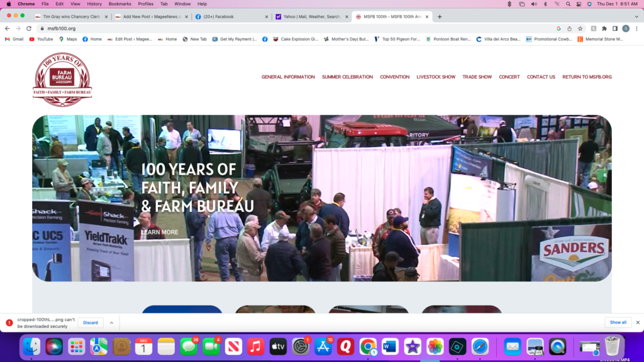This screenshot has width=644, height=362.
Task: Visit the Trade Show page
Action: click(477, 77)
